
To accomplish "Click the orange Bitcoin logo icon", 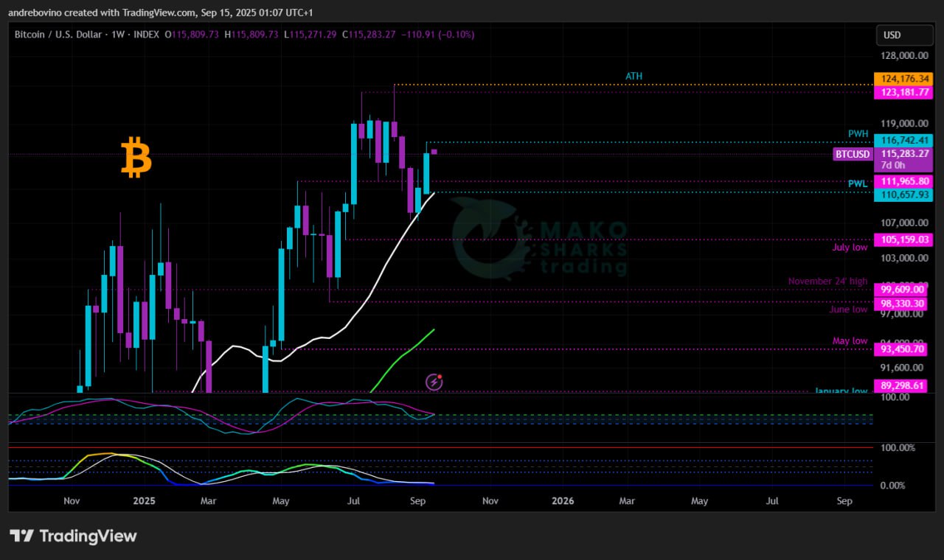I will pyautogui.click(x=136, y=157).
